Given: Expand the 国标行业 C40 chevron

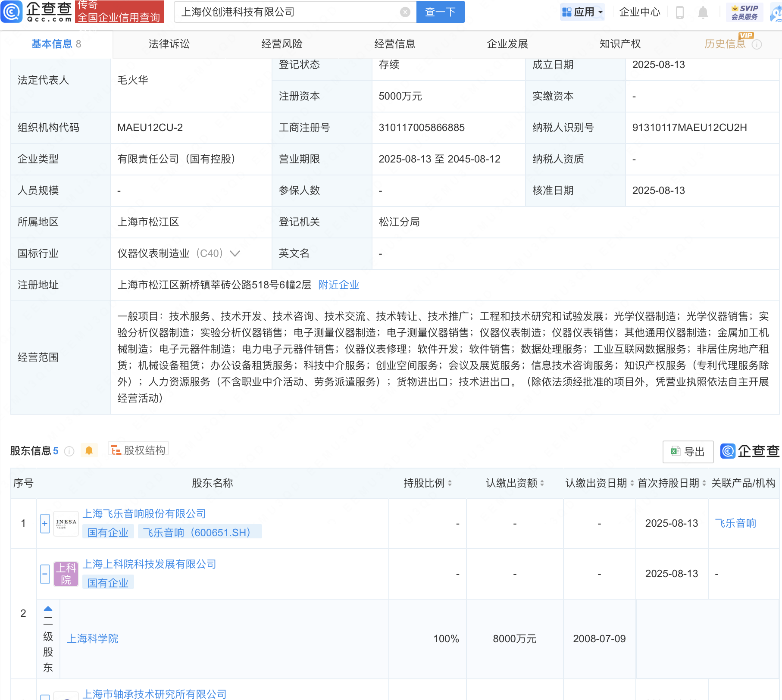Looking at the screenshot, I should coord(235,253).
